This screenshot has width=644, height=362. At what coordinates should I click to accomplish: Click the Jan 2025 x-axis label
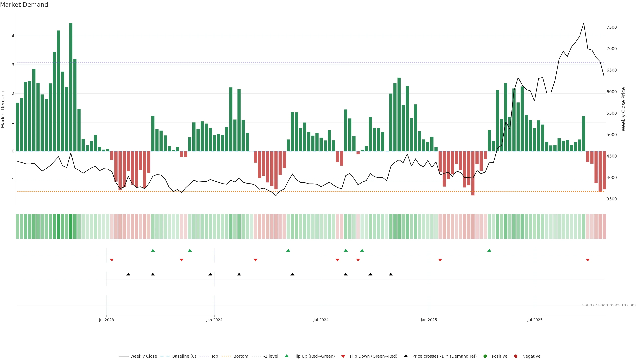point(429,320)
